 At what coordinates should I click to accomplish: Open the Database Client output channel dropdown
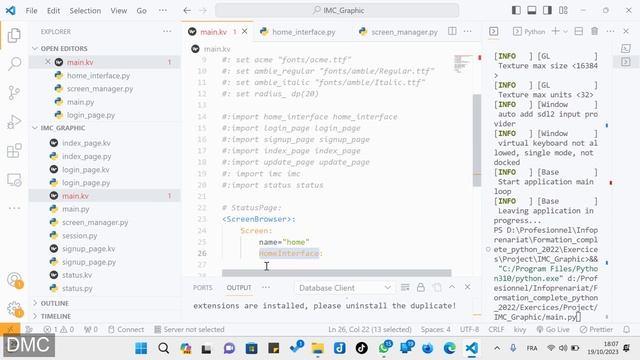point(344,288)
